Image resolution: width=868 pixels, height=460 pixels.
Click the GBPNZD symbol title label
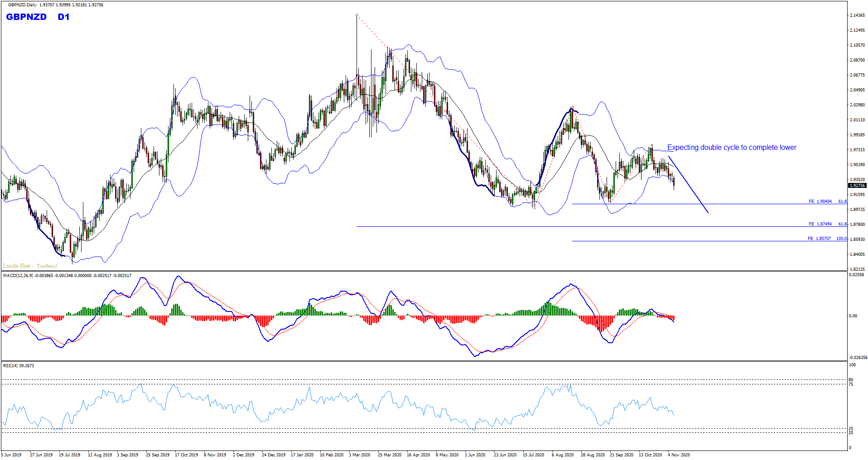(26, 17)
